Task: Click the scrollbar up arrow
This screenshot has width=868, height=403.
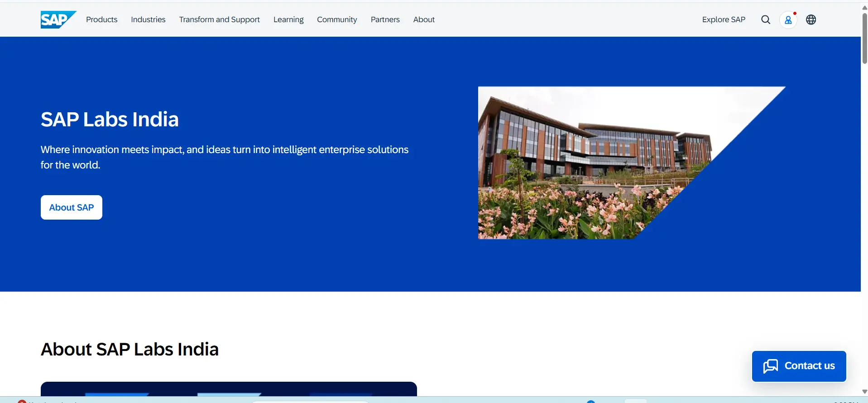Action: pyautogui.click(x=864, y=7)
